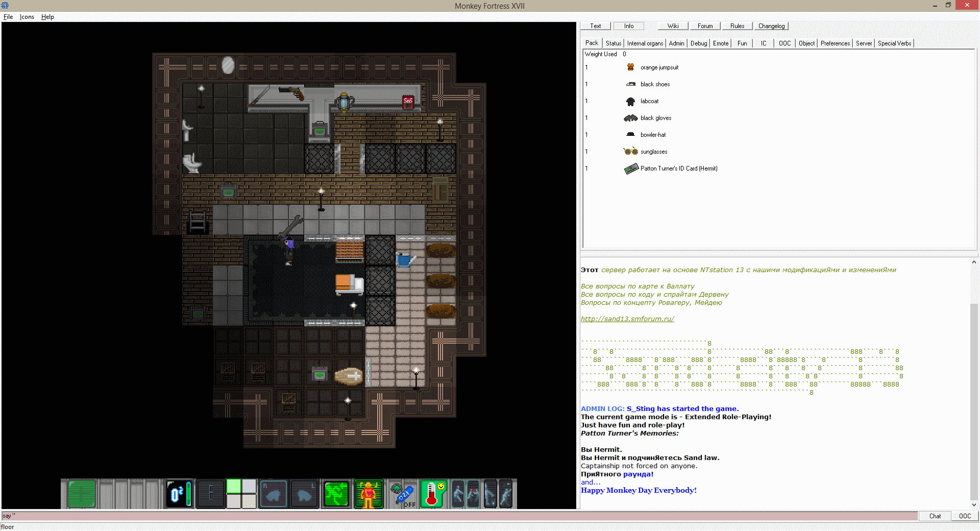The height and width of the screenshot is (531, 980).
Task: Click the thermometer temperature indicator
Action: click(x=433, y=494)
